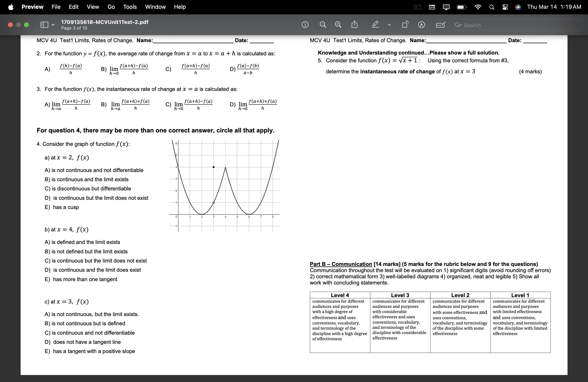The width and height of the screenshot is (588, 382).
Task: Share the MCVUnit1Test PDF
Action: (355, 25)
